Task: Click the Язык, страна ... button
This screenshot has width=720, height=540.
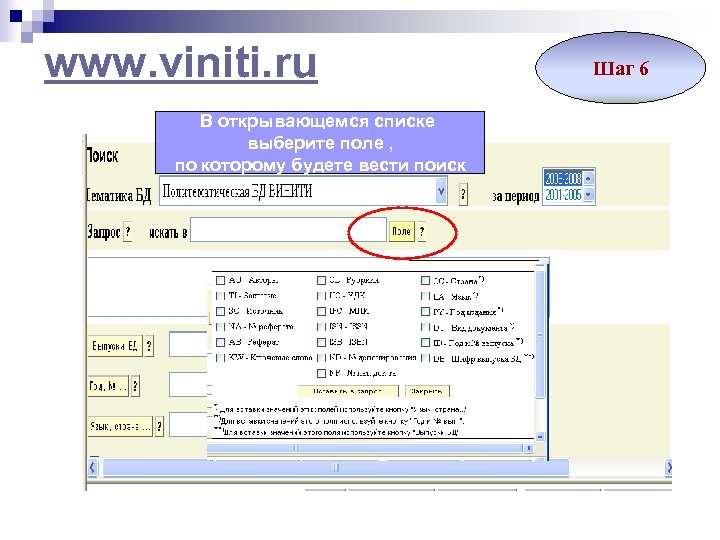Action: [120, 427]
